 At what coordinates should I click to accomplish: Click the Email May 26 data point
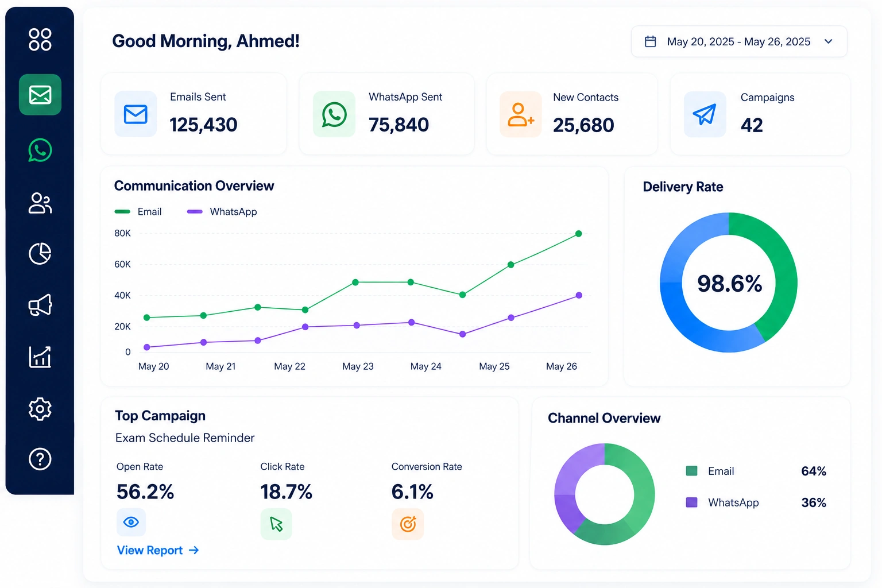(579, 234)
